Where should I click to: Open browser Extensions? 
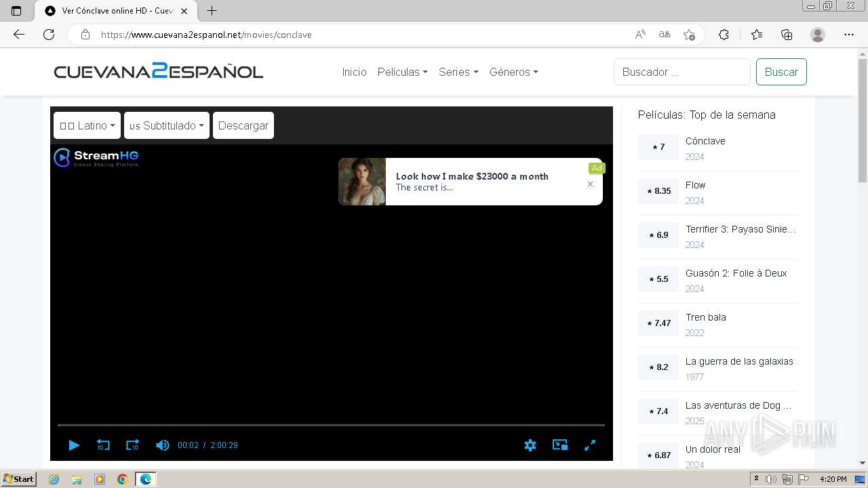(x=724, y=35)
